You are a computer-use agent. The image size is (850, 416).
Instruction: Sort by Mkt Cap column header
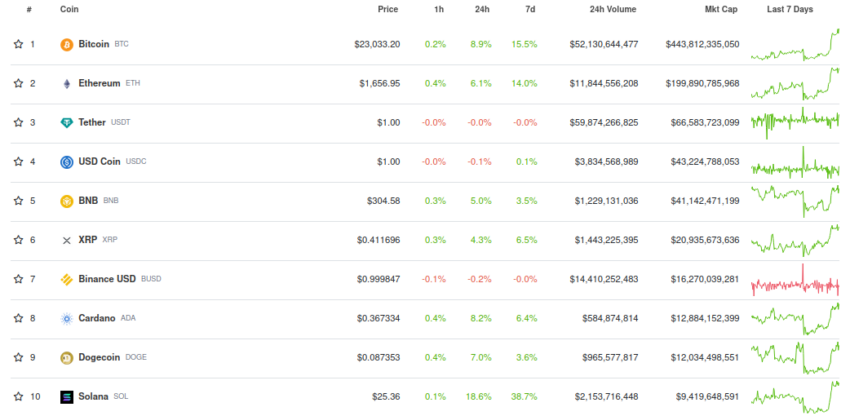[722, 9]
